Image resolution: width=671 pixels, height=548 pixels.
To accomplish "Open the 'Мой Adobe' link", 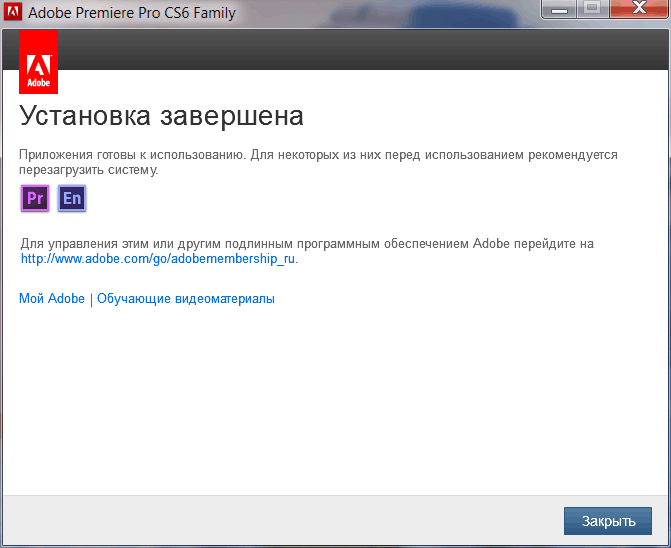I will [x=52, y=299].
